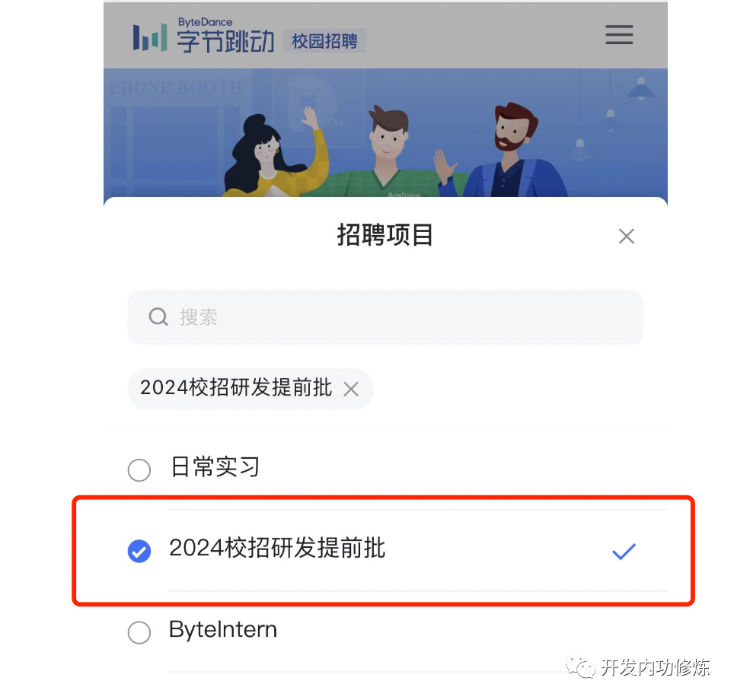
Task: Click the 字节跳动 logo text
Action: coord(225,41)
